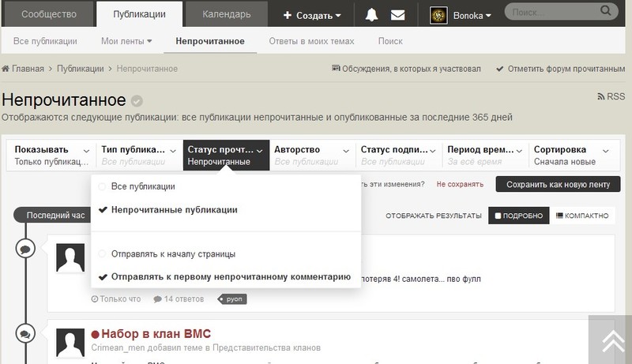
Task: Open the Статус подписки filter dropdown
Action: (399, 155)
